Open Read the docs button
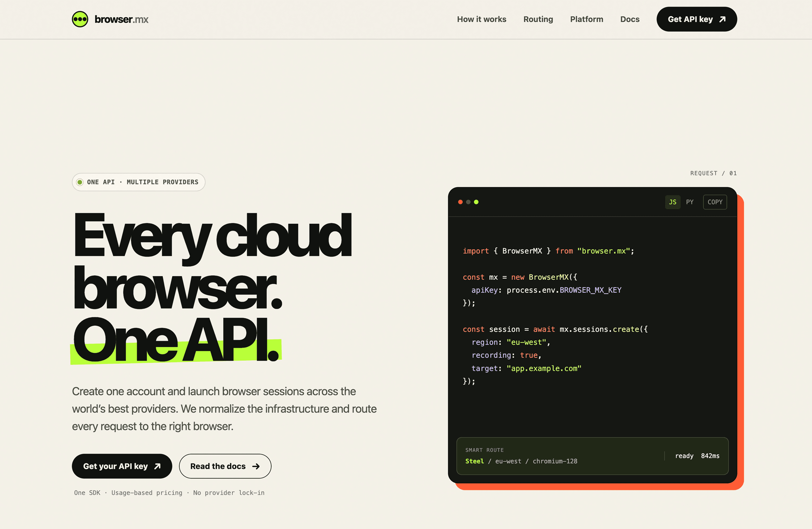This screenshot has width=812, height=529. (225, 466)
